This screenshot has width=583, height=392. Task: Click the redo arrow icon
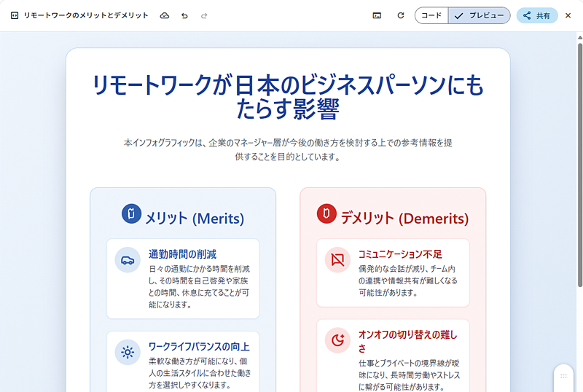(204, 15)
